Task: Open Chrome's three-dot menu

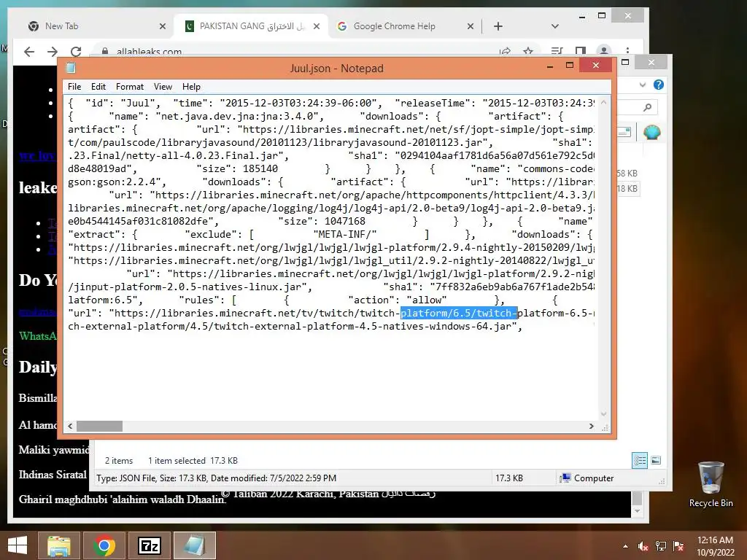Action: tap(627, 51)
